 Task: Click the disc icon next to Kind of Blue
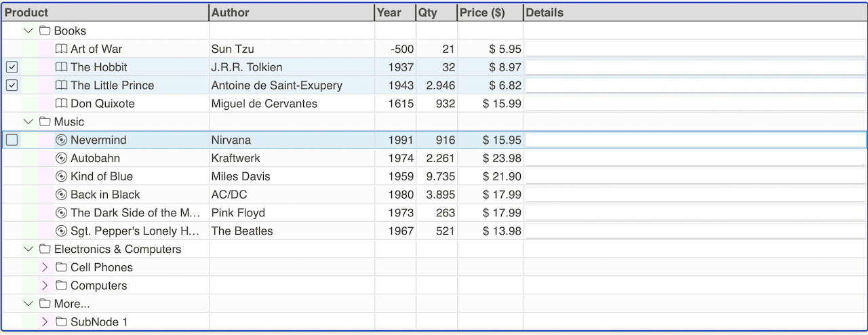coord(61,176)
